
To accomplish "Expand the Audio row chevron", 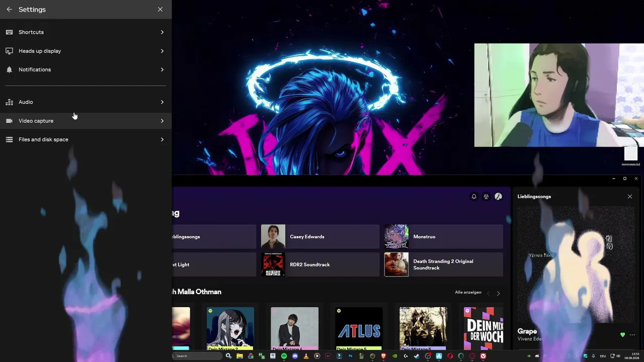I will point(162,102).
